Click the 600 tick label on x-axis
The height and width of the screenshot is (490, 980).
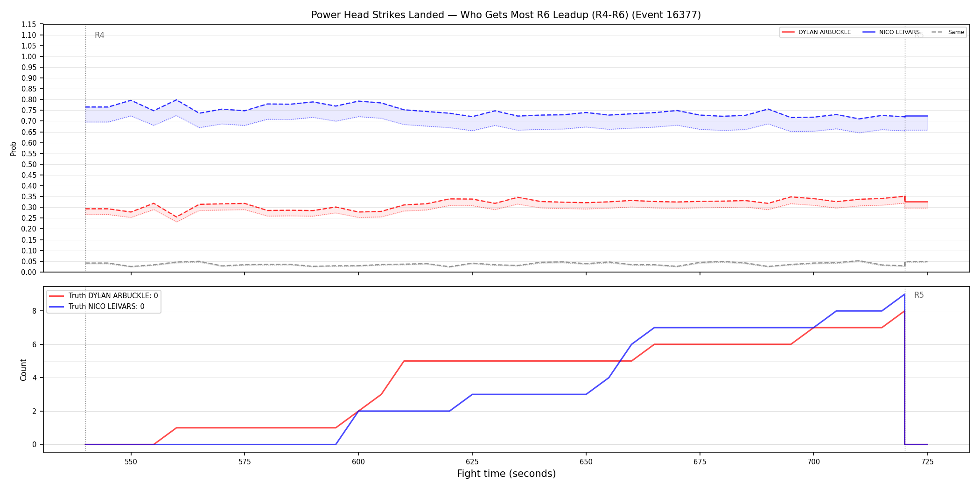coord(358,462)
